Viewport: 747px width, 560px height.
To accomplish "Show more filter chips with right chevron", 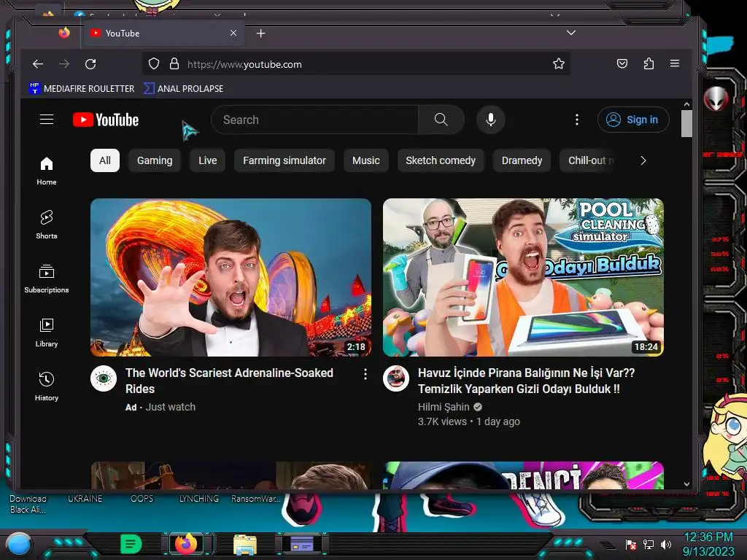I will coord(643,160).
